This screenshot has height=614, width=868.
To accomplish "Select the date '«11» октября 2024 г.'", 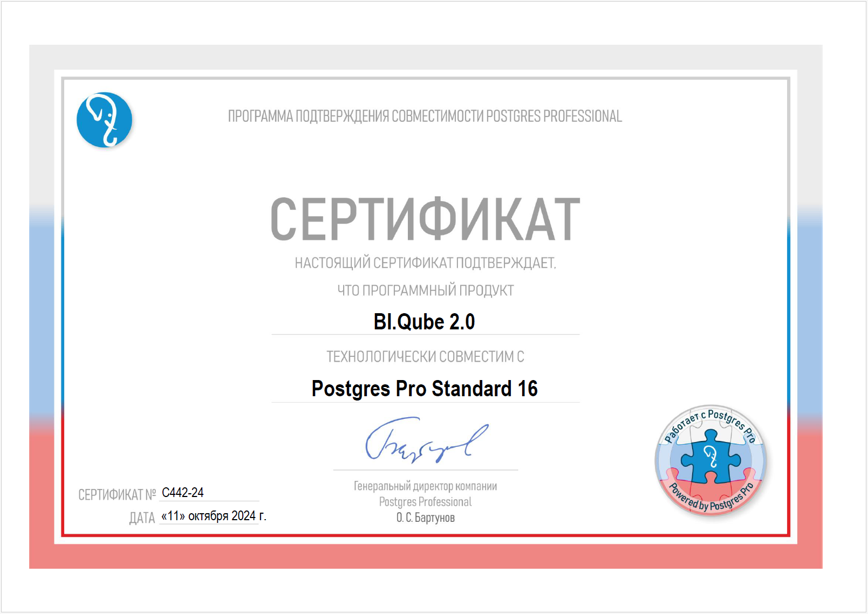I will [x=214, y=516].
